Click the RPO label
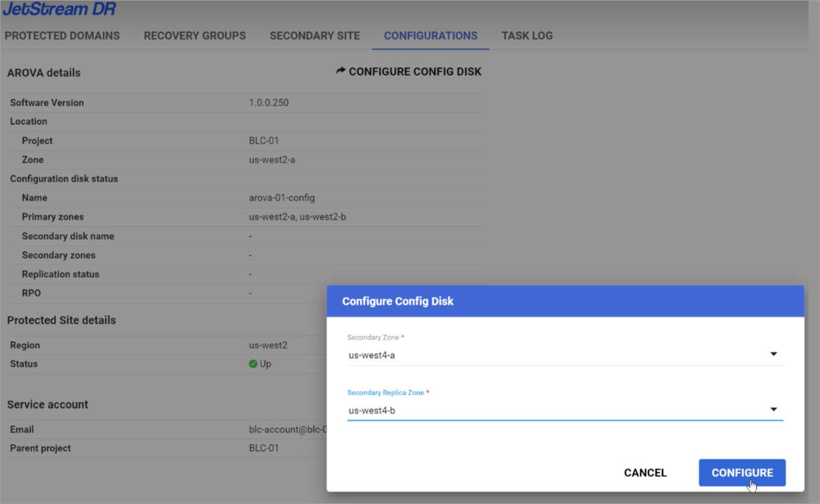 [x=31, y=293]
